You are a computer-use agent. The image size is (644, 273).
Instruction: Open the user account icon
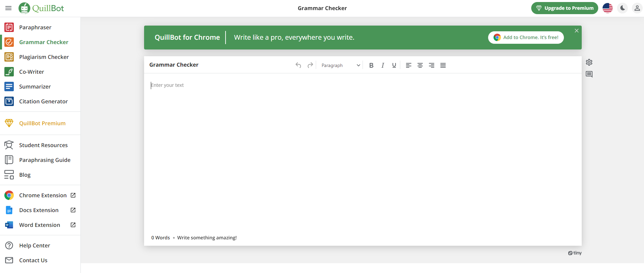click(x=637, y=8)
